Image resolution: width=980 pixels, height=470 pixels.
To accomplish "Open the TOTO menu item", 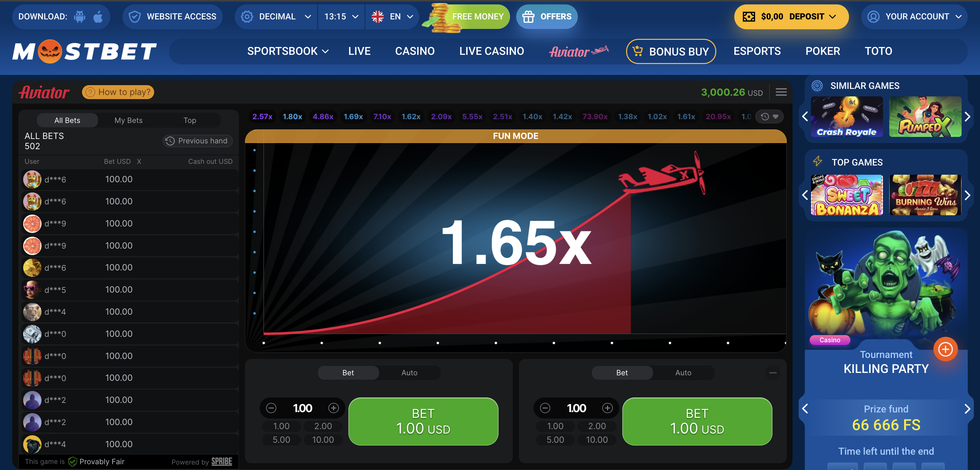I will 878,51.
